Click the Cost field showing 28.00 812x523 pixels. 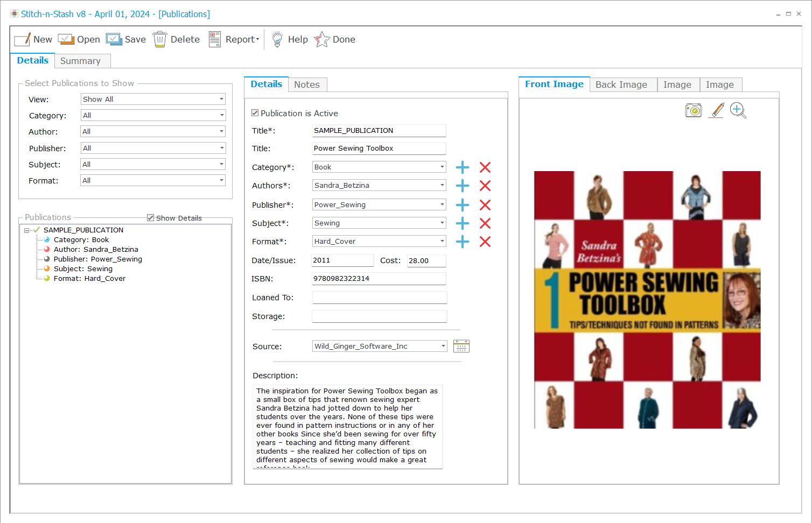coord(426,260)
